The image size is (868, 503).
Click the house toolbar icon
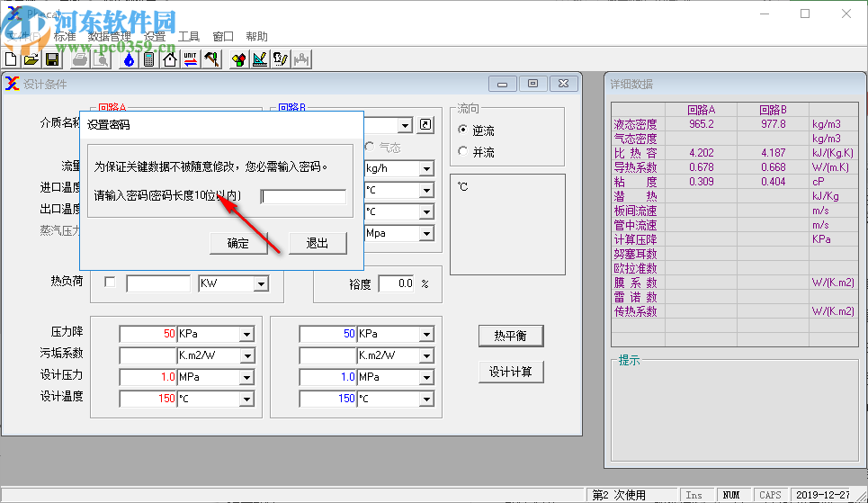tap(170, 59)
